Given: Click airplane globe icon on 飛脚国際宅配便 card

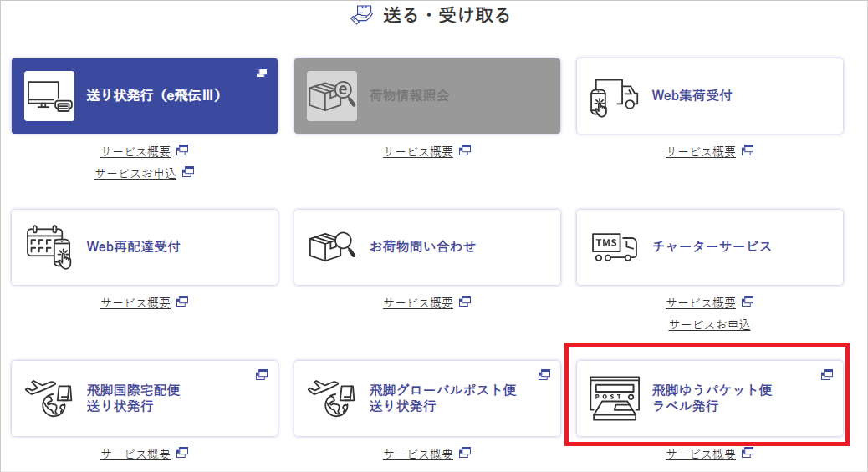Looking at the screenshot, I should (49, 398).
